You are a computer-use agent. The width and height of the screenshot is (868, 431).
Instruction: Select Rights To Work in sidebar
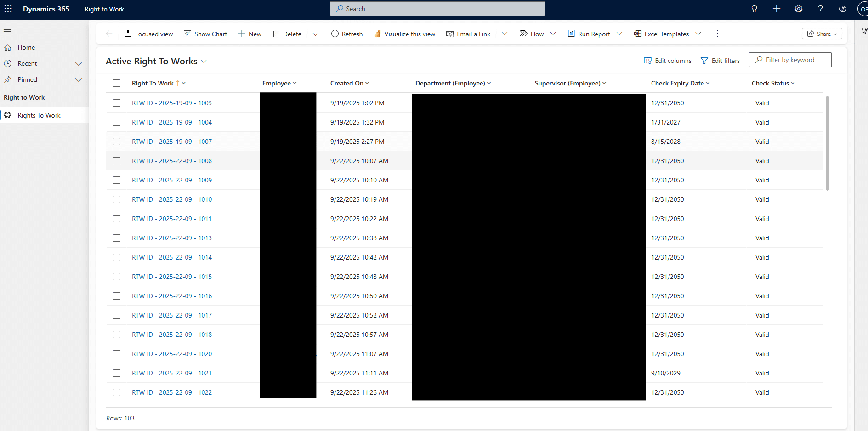click(39, 115)
